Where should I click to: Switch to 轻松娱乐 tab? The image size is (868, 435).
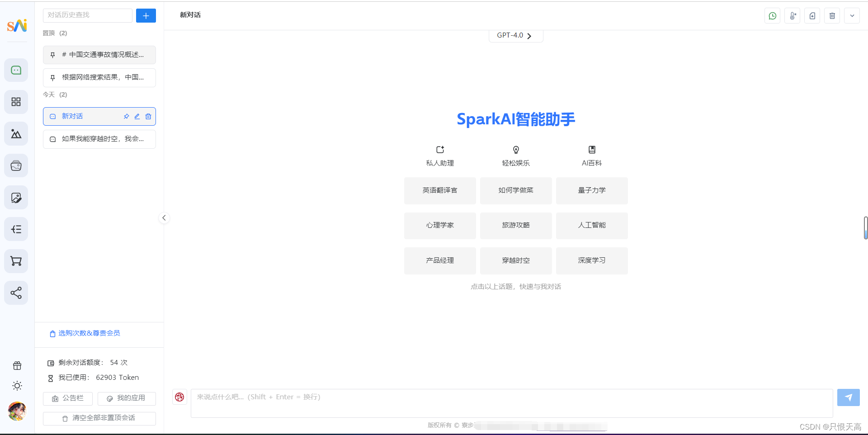pyautogui.click(x=516, y=156)
